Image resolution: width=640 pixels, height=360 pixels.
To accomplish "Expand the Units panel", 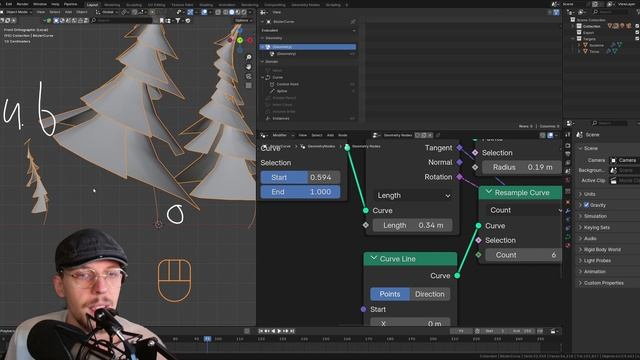I will coord(589,194).
